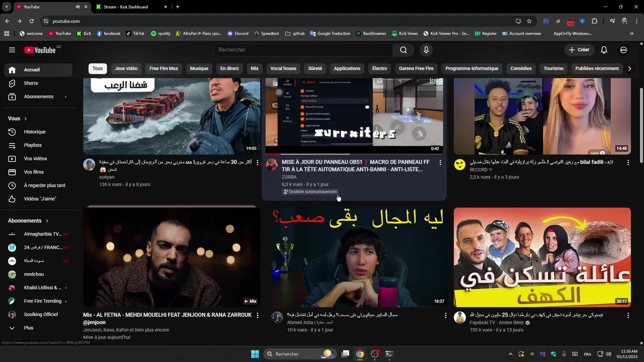Select the Vocal house chip
Image resolution: width=644 pixels, height=362 pixels.
(x=283, y=68)
